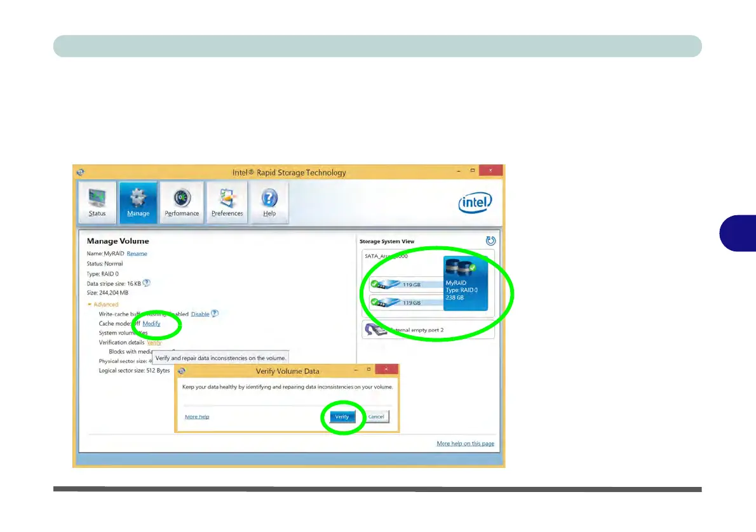Screen dimensions: 756x532
Task: Open More help in the dialog
Action: point(197,417)
